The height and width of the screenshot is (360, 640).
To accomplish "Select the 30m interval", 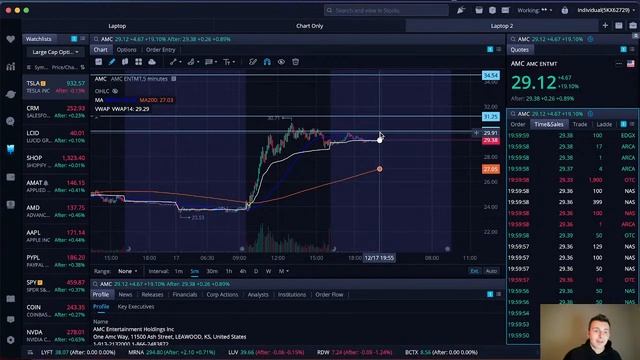I will point(212,271).
